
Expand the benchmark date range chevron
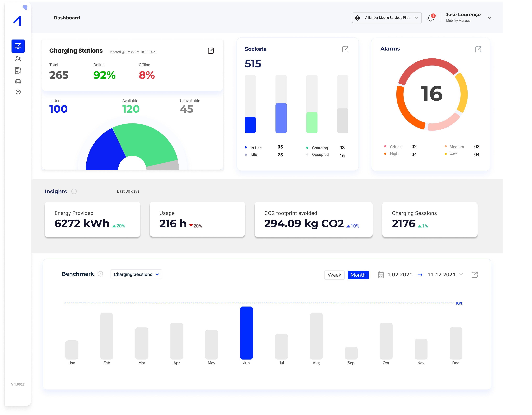(x=461, y=274)
